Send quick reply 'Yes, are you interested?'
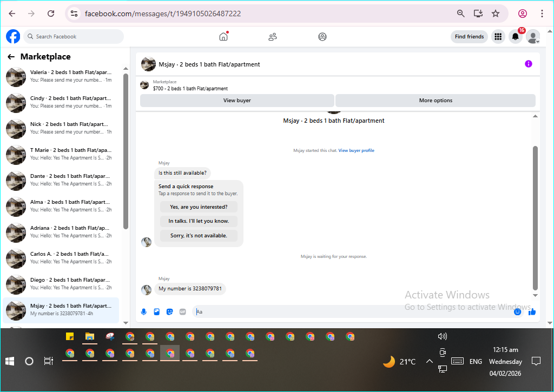Viewport: 554px width, 392px height. 199,207
